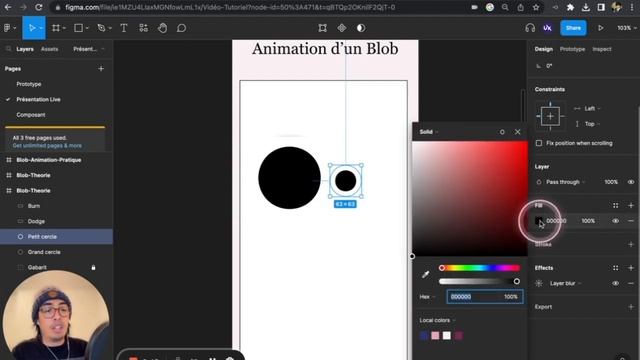The image size is (640, 360).
Task: Select the Frame tool
Action: (56, 28)
